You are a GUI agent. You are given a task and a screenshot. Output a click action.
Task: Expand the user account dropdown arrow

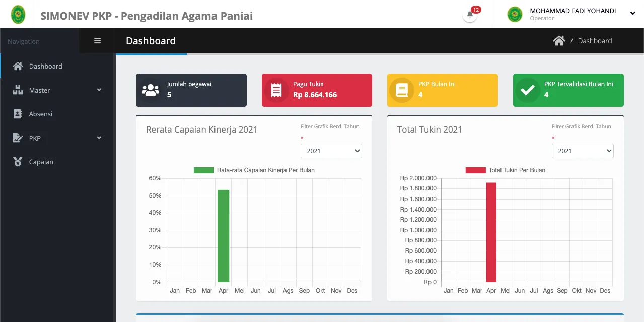tap(633, 14)
